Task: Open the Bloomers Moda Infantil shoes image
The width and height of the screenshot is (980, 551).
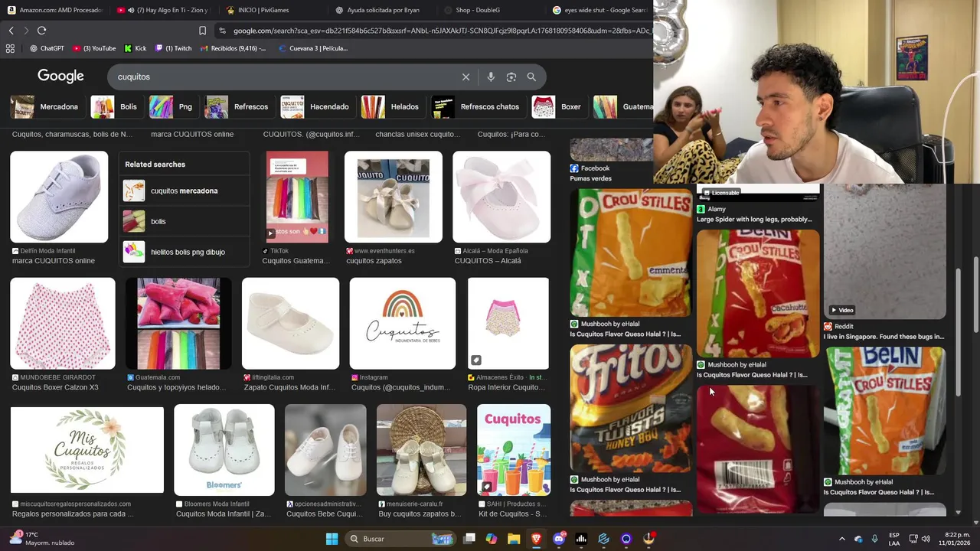Action: point(224,450)
